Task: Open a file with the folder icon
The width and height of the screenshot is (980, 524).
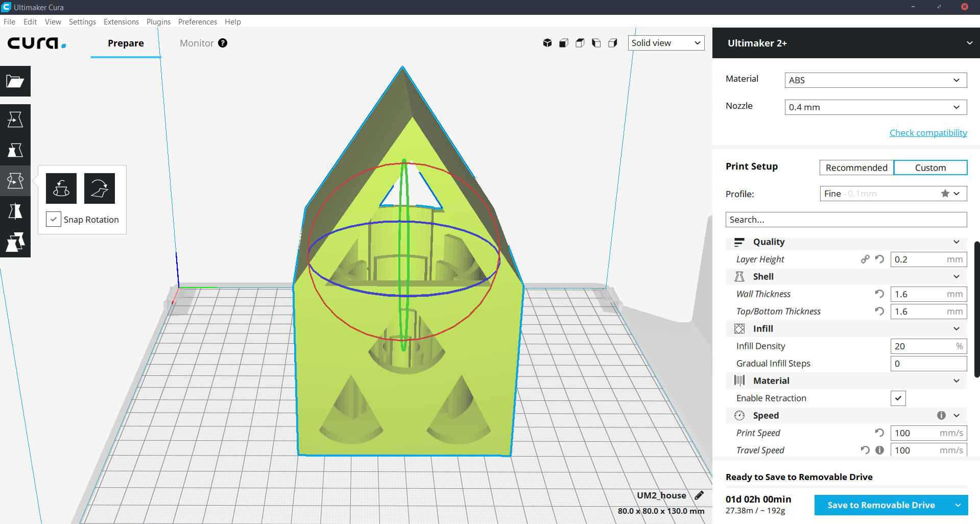Action: coord(15,81)
